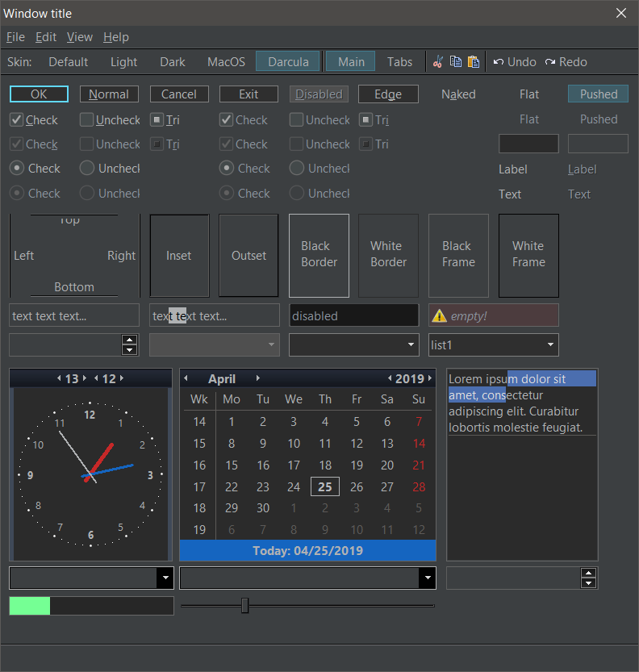639x672 pixels.
Task: Open the View menu
Action: coord(79,37)
